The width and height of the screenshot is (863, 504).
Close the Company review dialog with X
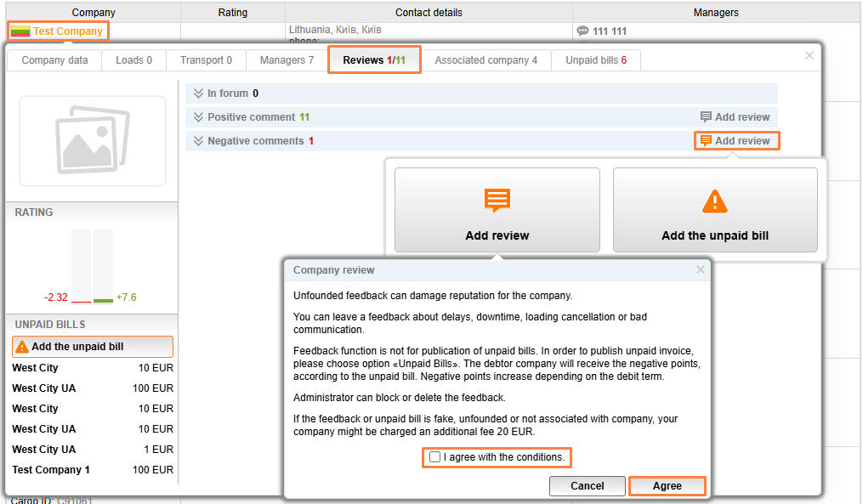click(701, 269)
